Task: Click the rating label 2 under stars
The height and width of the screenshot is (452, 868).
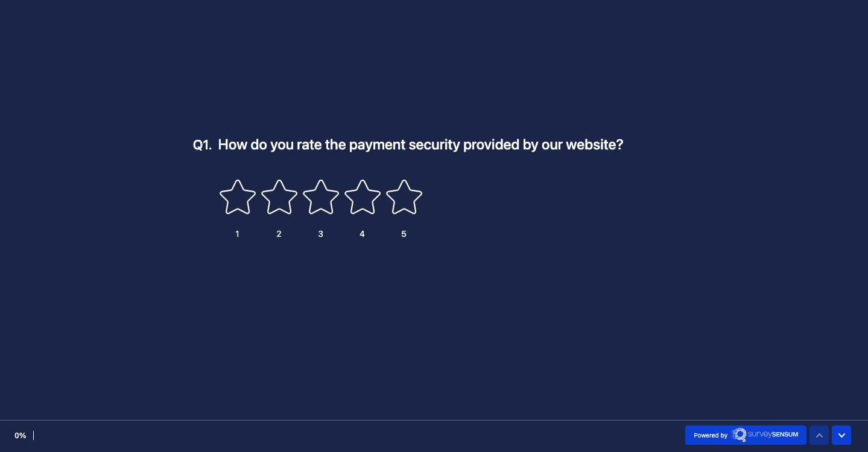Action: [279, 234]
